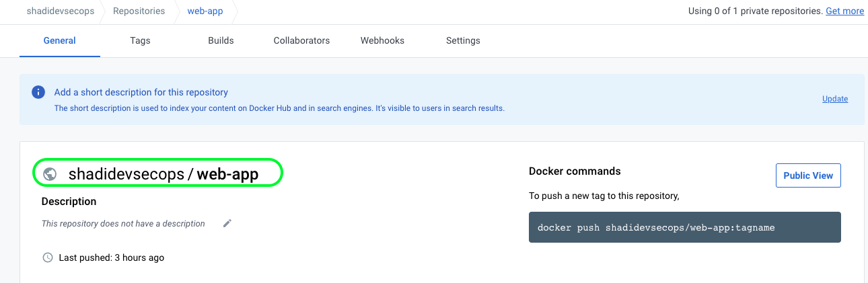868x283 pixels.
Task: Click the blue info circle icon
Action: coord(39,92)
